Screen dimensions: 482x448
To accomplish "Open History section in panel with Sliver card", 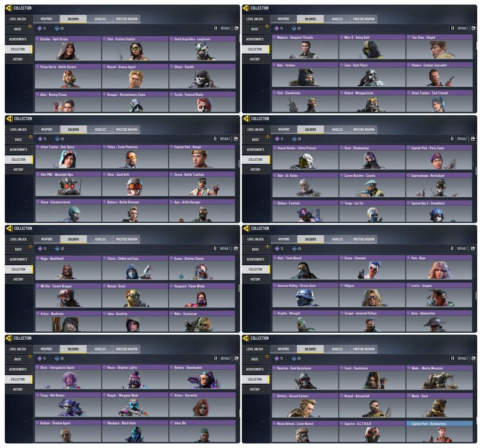I will [x=18, y=389].
